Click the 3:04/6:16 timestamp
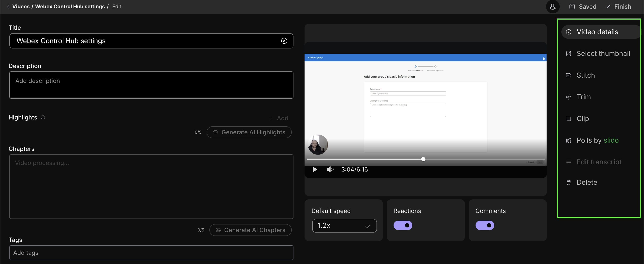 coord(355,169)
